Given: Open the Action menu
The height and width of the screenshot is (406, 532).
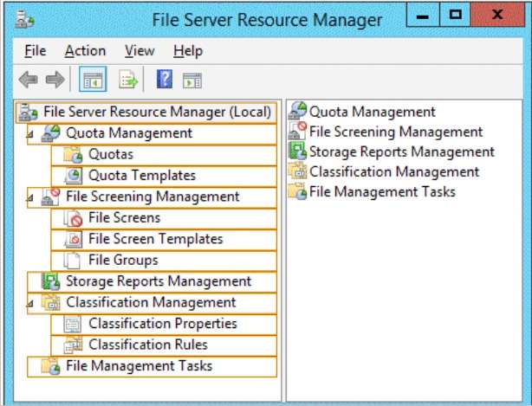Looking at the screenshot, I should (x=85, y=51).
